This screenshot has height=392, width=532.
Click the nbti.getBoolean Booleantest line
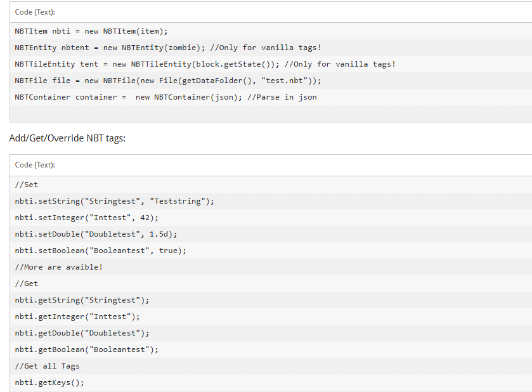[87, 350]
